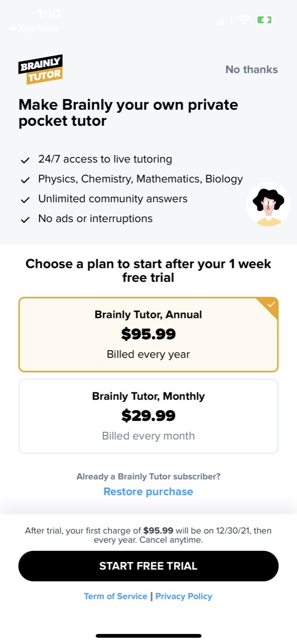Tap the battery indicator in the status bar

(265, 20)
